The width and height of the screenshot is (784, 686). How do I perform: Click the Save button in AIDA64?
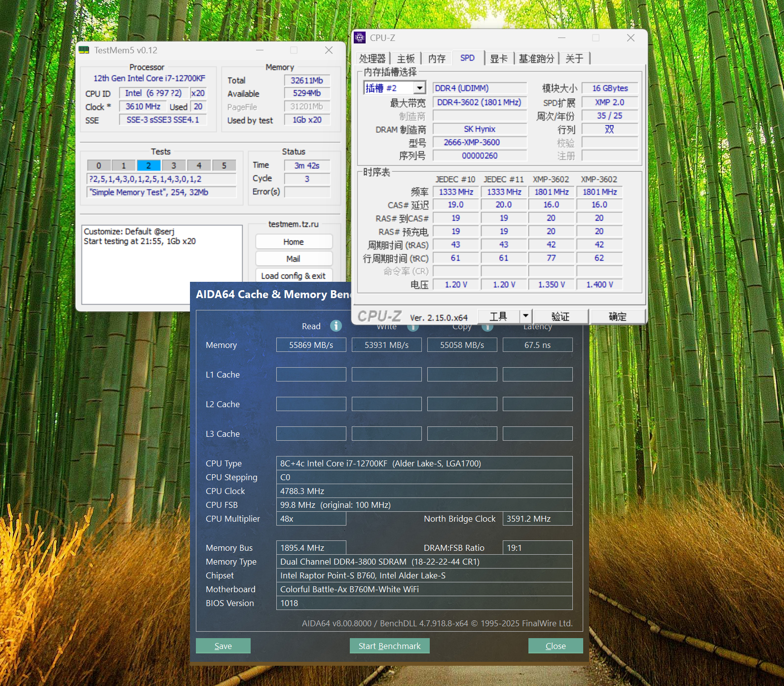pyautogui.click(x=223, y=646)
